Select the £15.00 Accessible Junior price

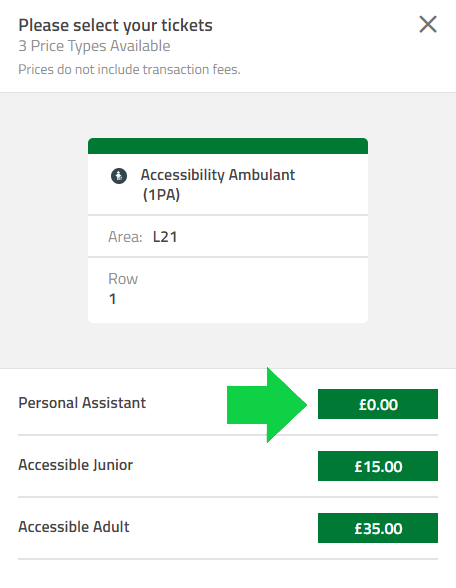[378, 466]
